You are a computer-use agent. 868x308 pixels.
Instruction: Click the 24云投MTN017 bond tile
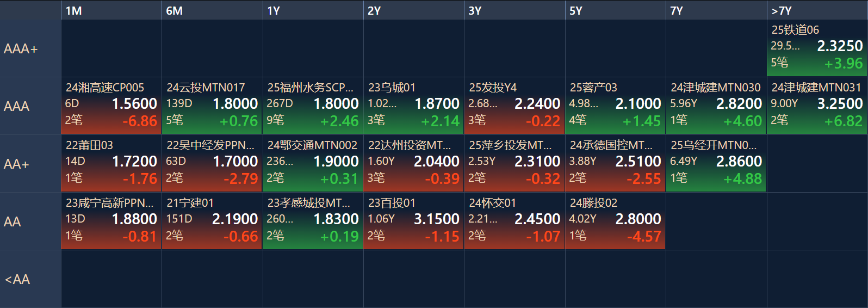click(x=212, y=106)
